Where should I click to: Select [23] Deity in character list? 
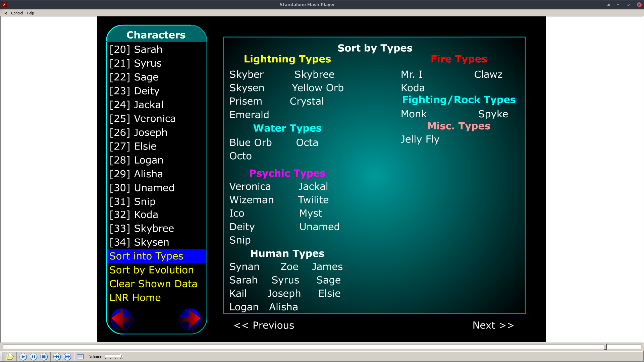coord(135,91)
